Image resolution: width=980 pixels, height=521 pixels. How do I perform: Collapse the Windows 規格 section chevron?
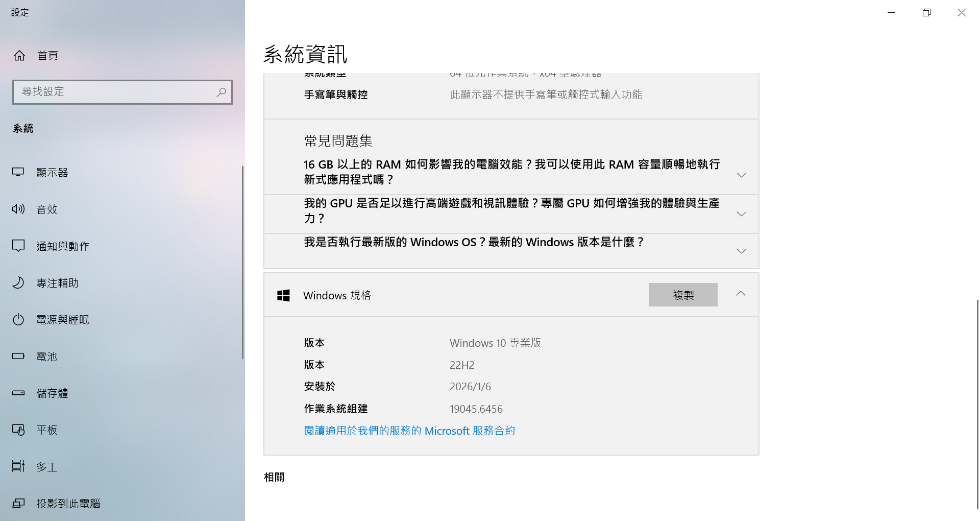click(741, 294)
